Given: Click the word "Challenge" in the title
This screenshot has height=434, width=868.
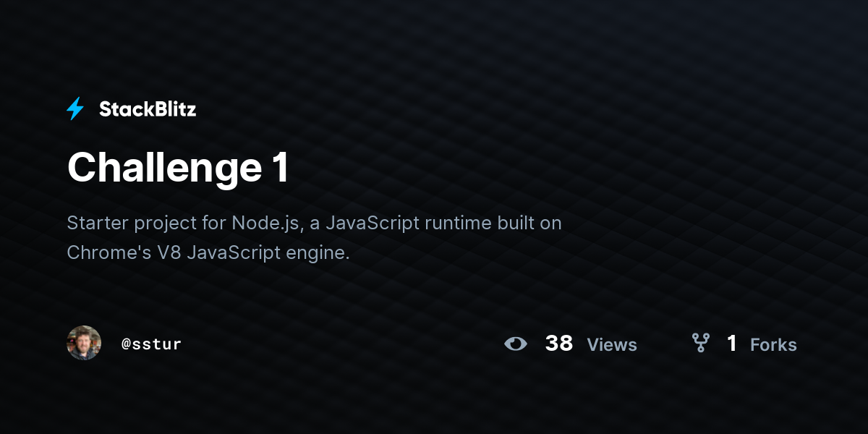Looking at the screenshot, I should pyautogui.click(x=164, y=168).
